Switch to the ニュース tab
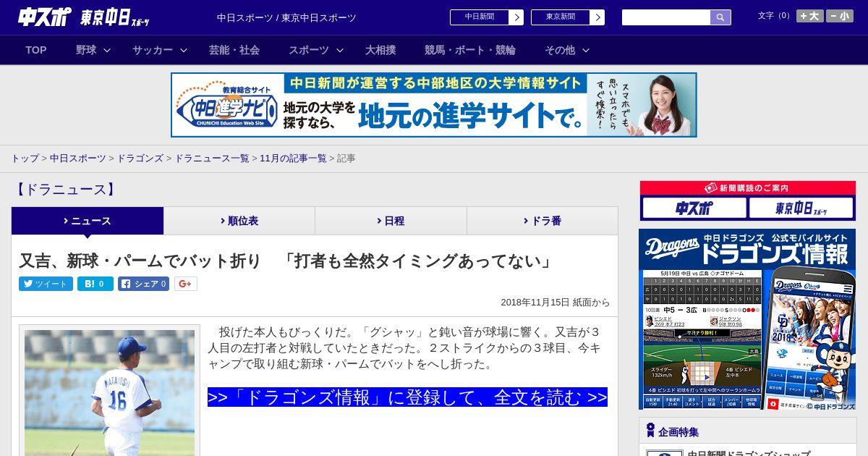The width and height of the screenshot is (868, 456). (88, 221)
